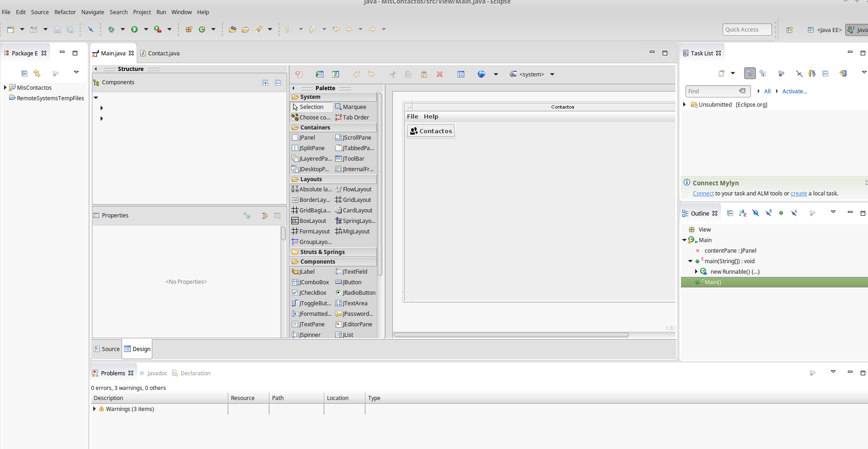The width and height of the screenshot is (868, 449).
Task: Expand the Warnings (3 items) row
Action: click(95, 409)
